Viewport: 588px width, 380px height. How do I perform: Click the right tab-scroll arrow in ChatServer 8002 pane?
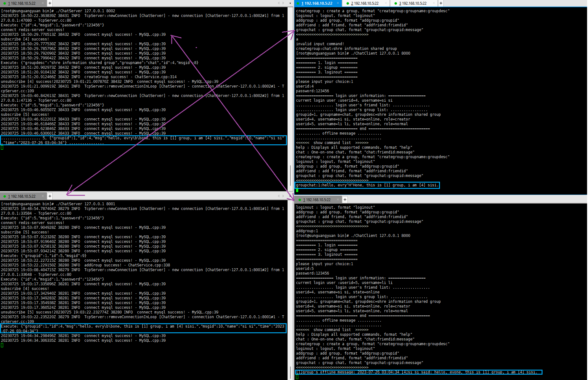tap(283, 3)
